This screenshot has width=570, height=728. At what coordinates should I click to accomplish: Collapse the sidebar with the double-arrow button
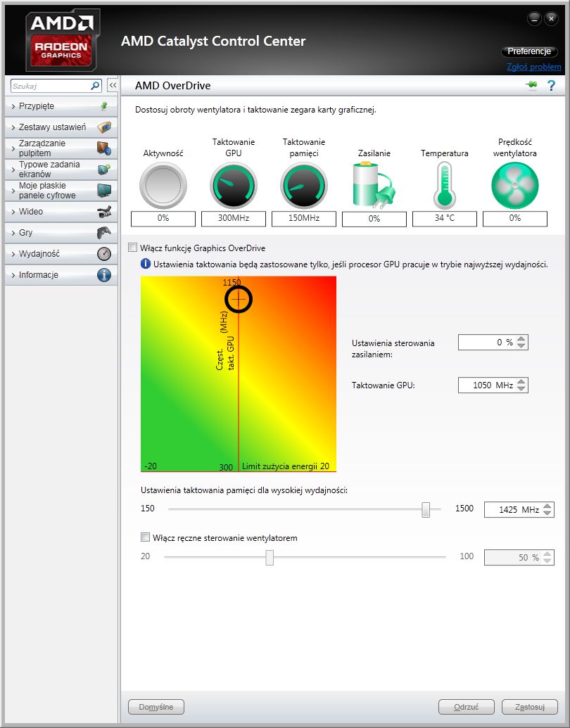(113, 85)
